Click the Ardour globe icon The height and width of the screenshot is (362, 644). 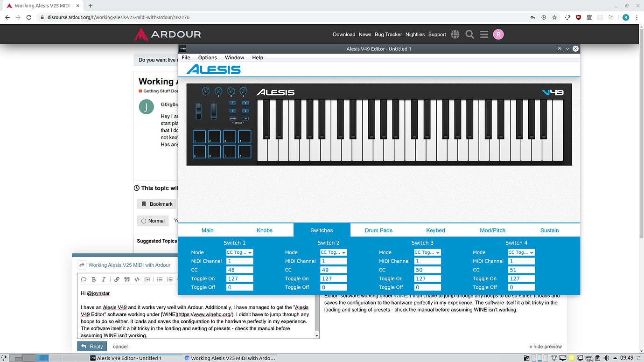click(455, 35)
